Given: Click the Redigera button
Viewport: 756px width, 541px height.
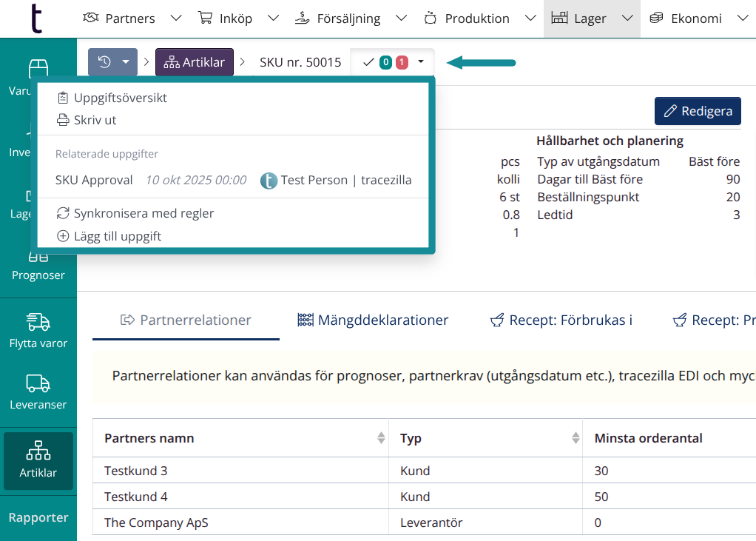Looking at the screenshot, I should pyautogui.click(x=698, y=111).
